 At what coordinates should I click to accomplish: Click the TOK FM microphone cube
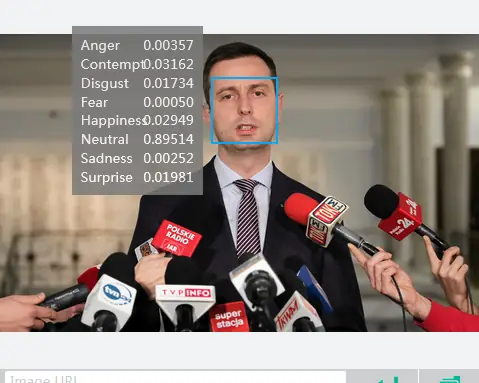pyautogui.click(x=327, y=220)
